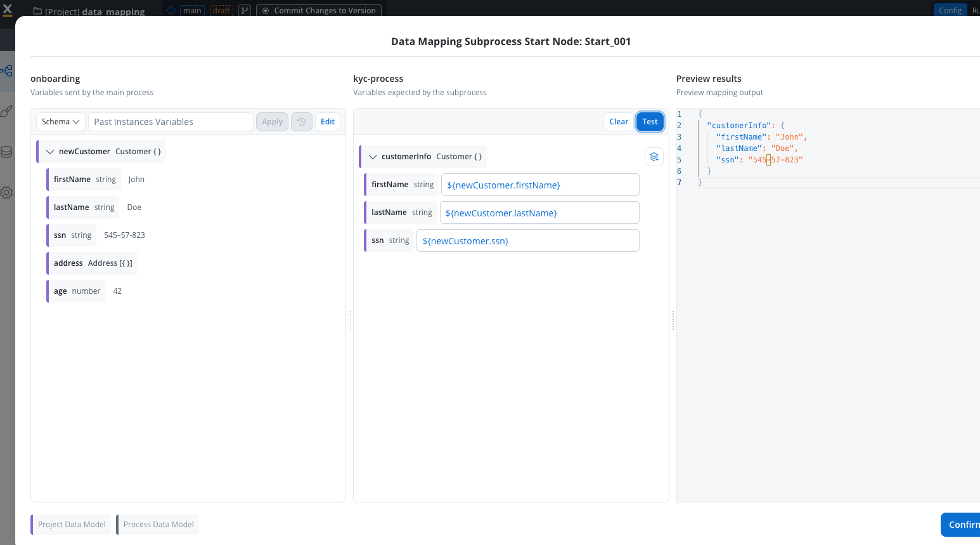Screen dimensions: 980x545
Task: Open the process designer sidebar icon
Action: pyautogui.click(x=7, y=71)
